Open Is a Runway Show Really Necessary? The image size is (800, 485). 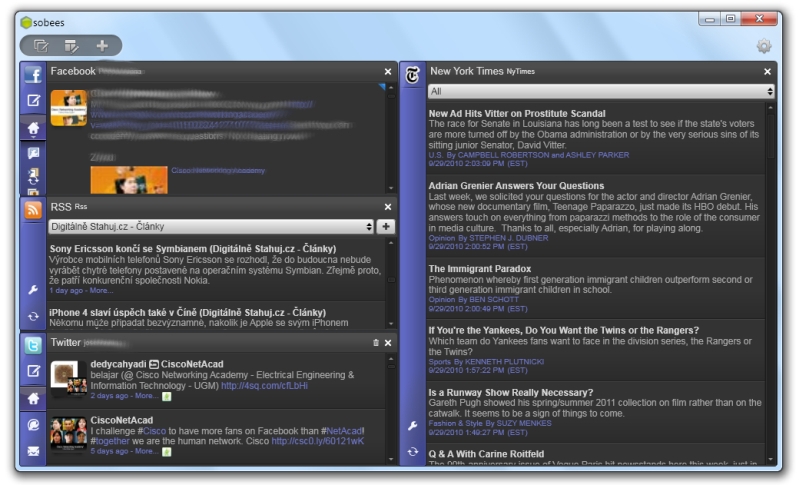(511, 393)
